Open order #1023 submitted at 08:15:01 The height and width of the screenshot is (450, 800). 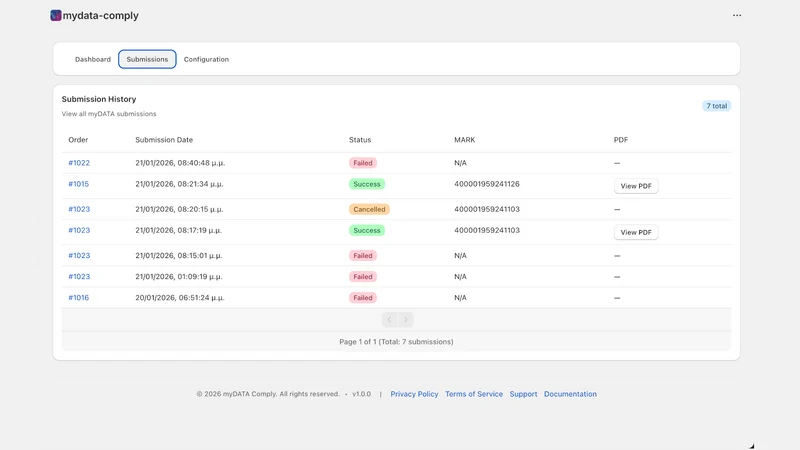(79, 256)
